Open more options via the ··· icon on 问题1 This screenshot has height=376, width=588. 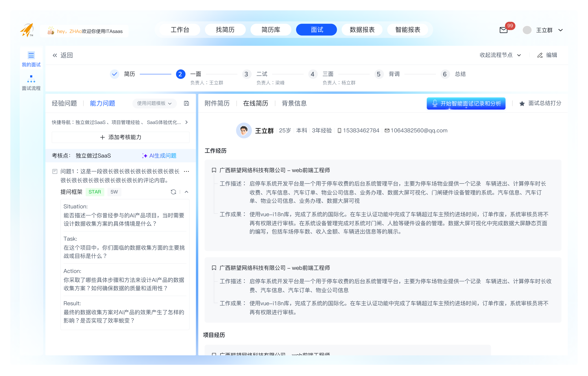click(187, 171)
